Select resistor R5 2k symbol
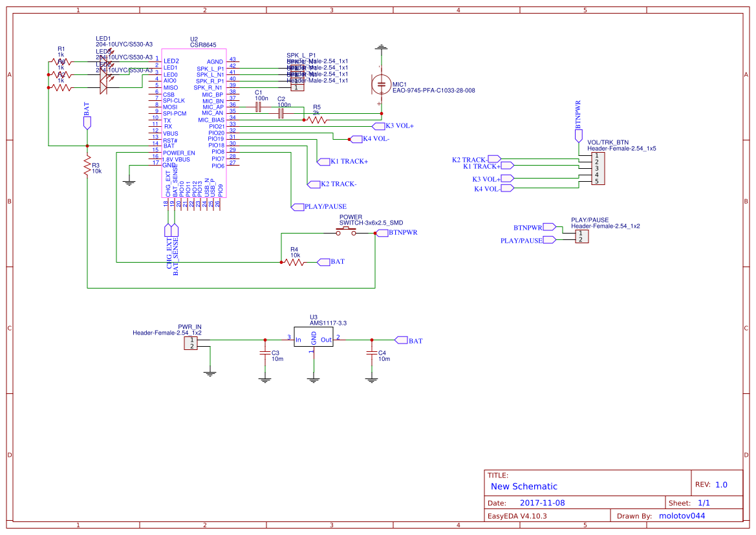 [315, 118]
